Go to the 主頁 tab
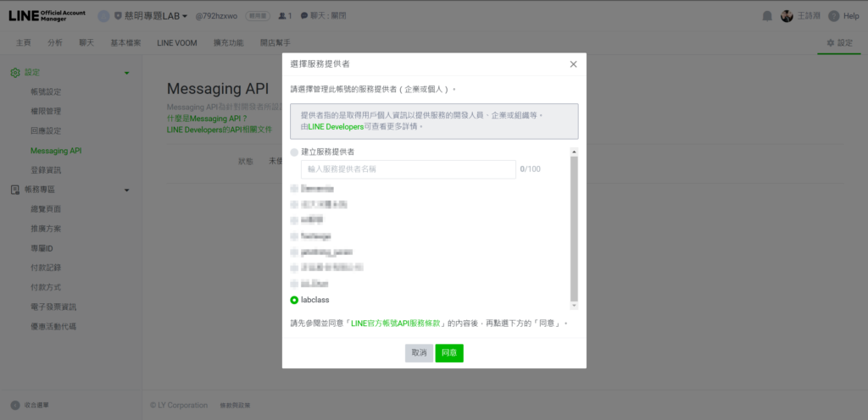Viewport: 868px width, 420px height. (x=23, y=43)
